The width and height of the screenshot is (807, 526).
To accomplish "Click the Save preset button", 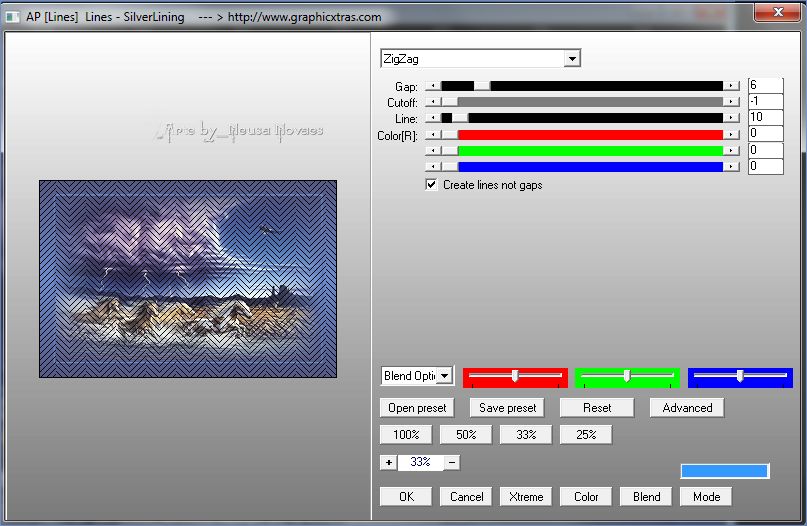I will coord(507,408).
